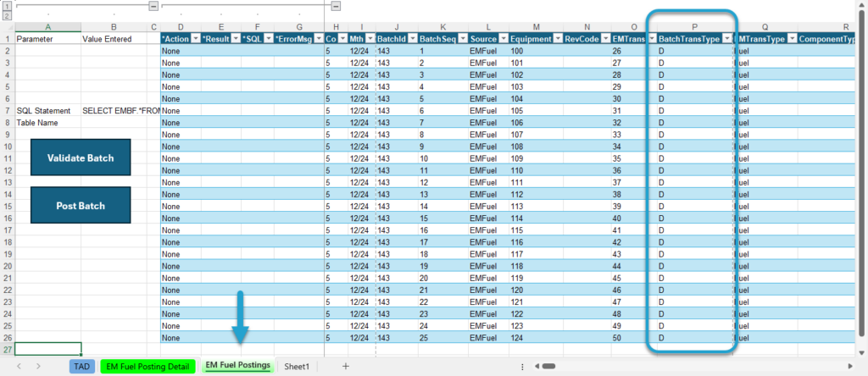Click the sheet tab options dots icon

522,366
